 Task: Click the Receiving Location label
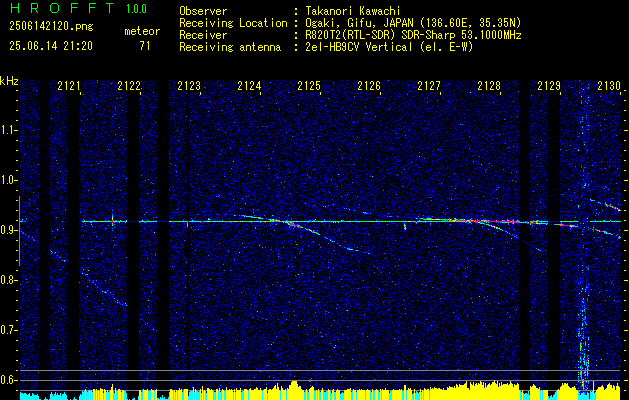point(233,23)
